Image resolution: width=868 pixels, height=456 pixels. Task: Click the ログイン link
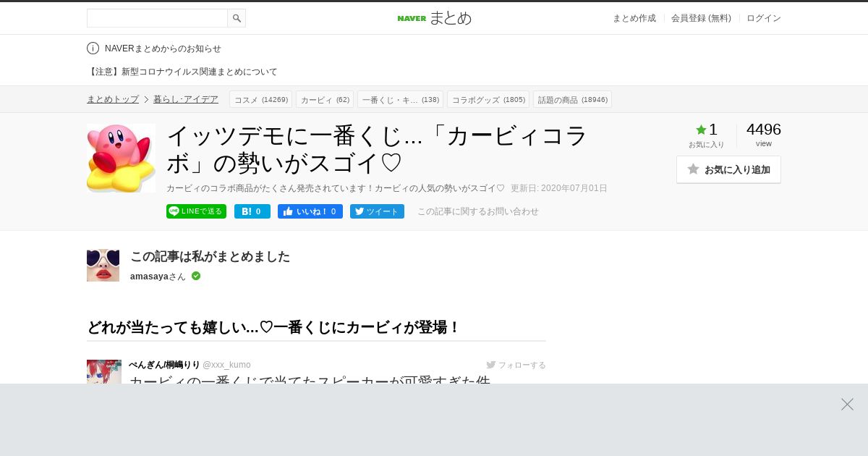click(x=764, y=18)
